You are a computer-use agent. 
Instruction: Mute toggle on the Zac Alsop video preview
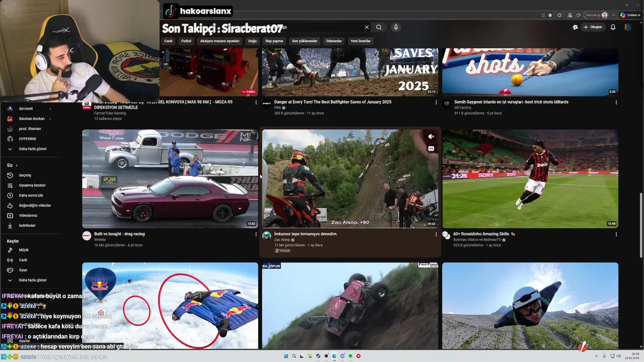click(x=431, y=136)
